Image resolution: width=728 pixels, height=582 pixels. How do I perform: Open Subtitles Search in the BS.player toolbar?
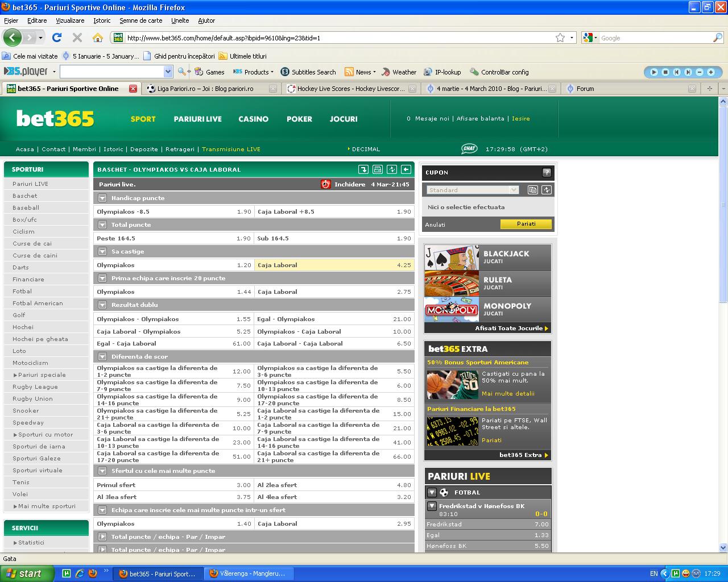(x=308, y=72)
